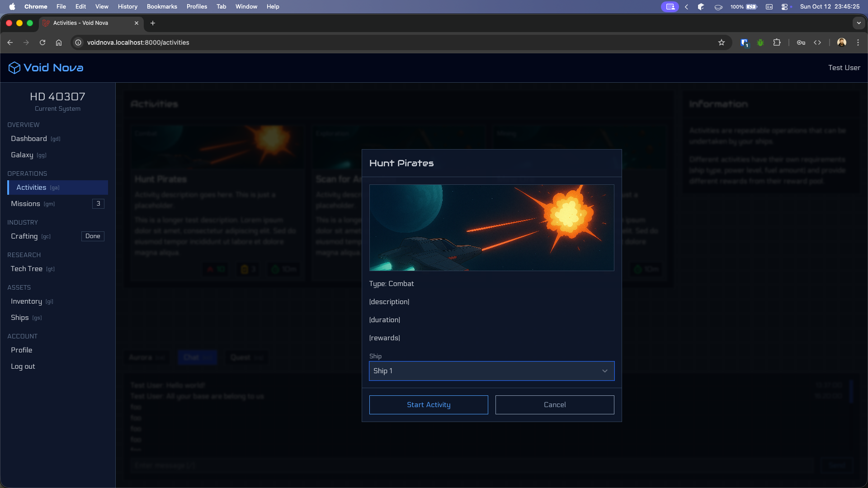Open macOS Control Center
Screen dimensions: 868x488
pyautogui.click(x=785, y=7)
